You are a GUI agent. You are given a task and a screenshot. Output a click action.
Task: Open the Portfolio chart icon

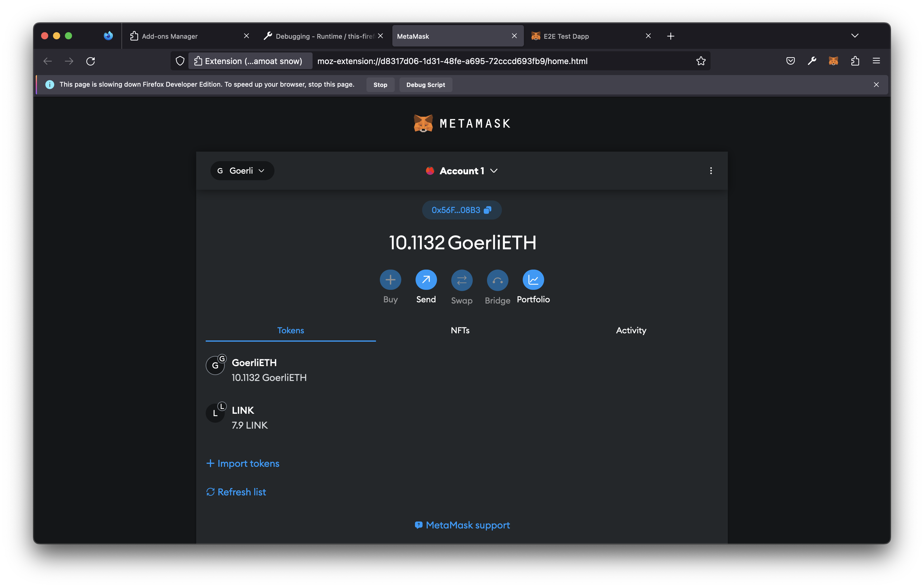coord(533,280)
